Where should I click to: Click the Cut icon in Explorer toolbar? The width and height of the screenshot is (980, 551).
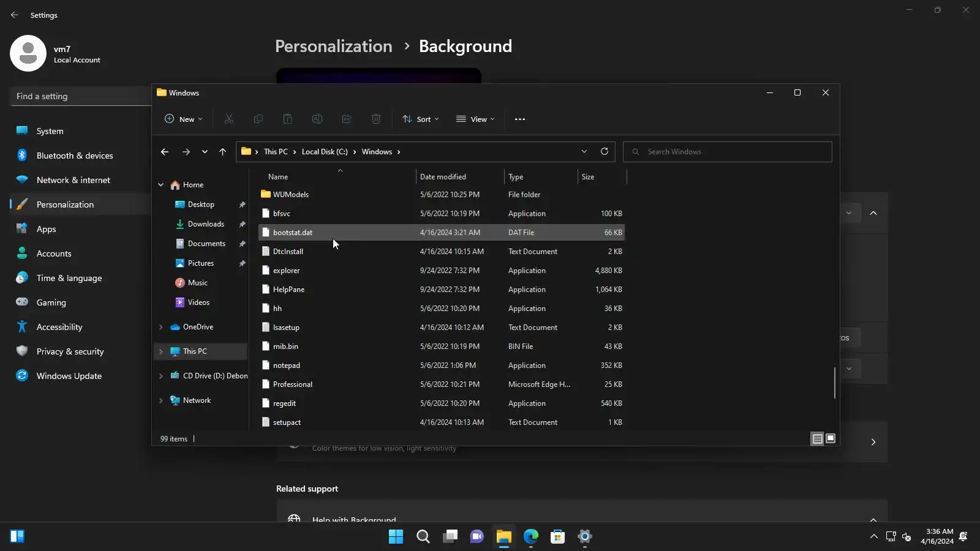[229, 119]
